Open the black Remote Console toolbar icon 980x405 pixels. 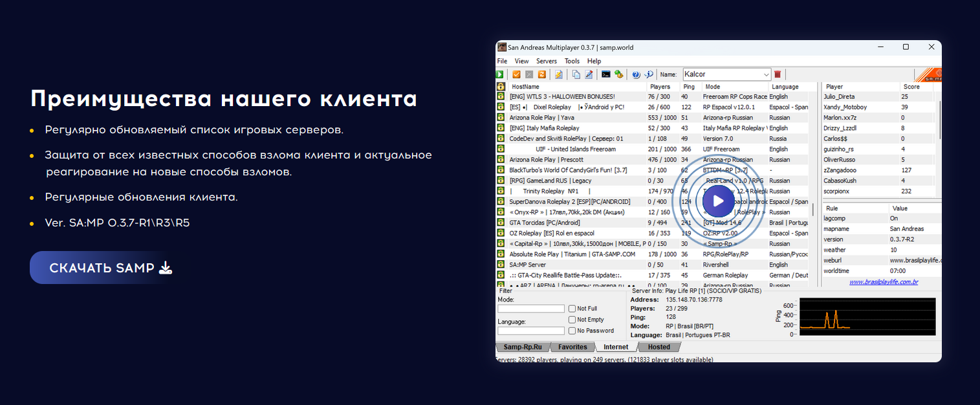(x=606, y=74)
